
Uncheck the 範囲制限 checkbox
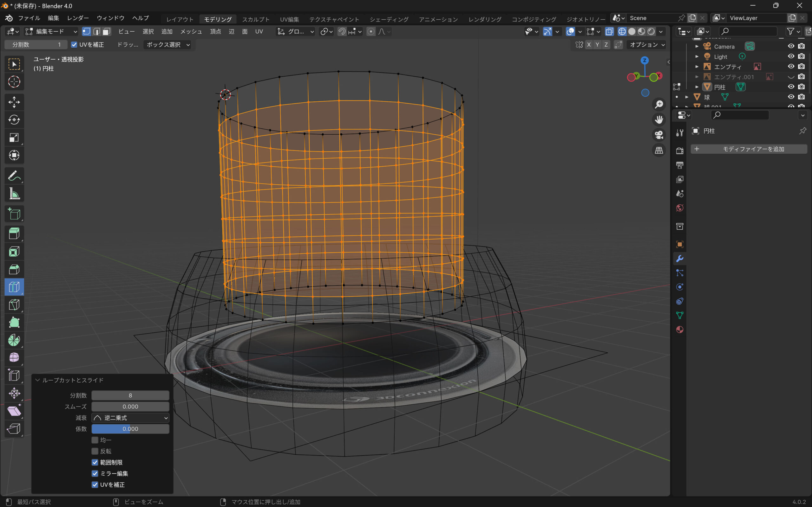[x=95, y=462]
